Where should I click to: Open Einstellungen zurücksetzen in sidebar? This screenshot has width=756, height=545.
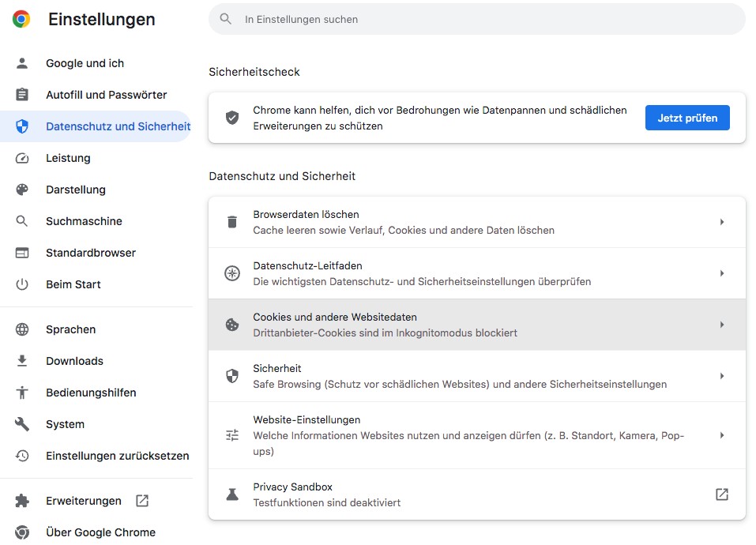pyautogui.click(x=117, y=456)
